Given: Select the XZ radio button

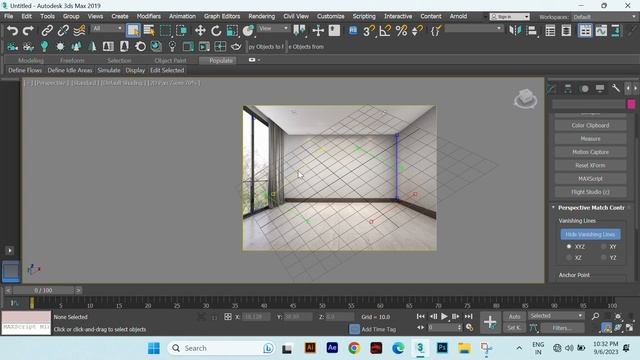Looking at the screenshot, I should point(569,258).
